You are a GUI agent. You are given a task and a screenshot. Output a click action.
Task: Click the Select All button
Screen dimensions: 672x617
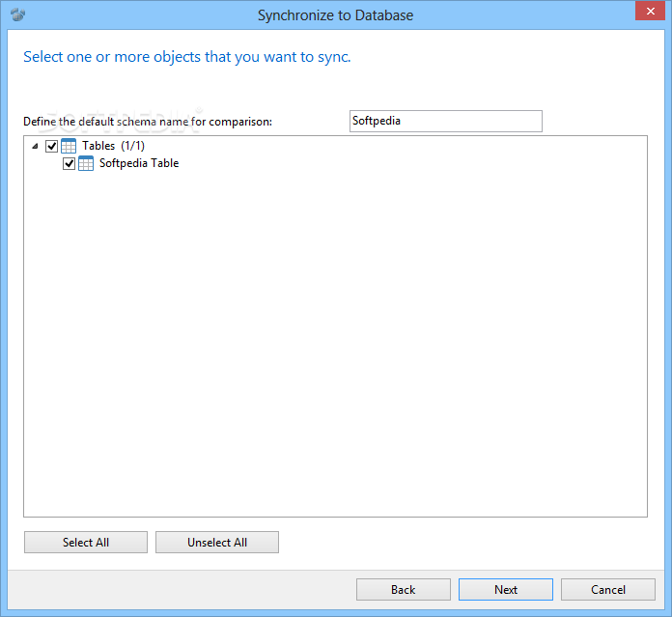(x=86, y=543)
